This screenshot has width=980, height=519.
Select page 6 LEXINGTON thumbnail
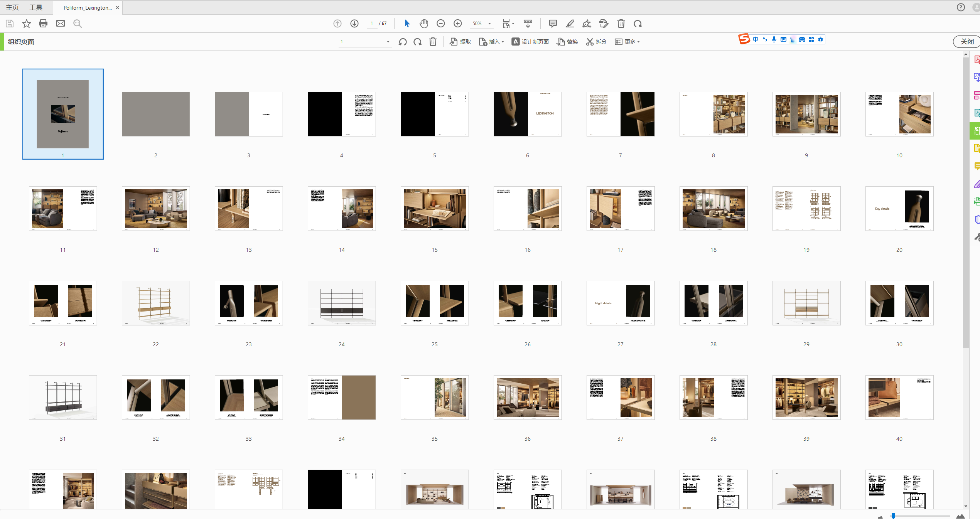click(x=528, y=114)
